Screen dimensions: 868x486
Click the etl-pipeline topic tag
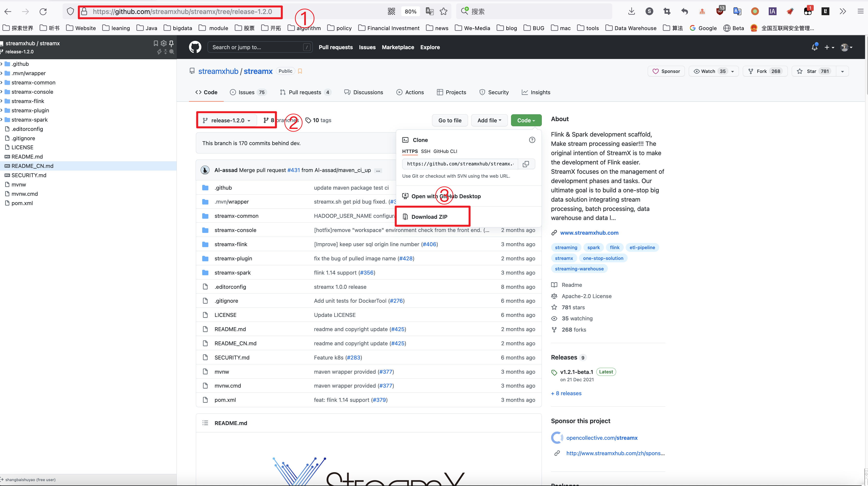click(x=642, y=248)
